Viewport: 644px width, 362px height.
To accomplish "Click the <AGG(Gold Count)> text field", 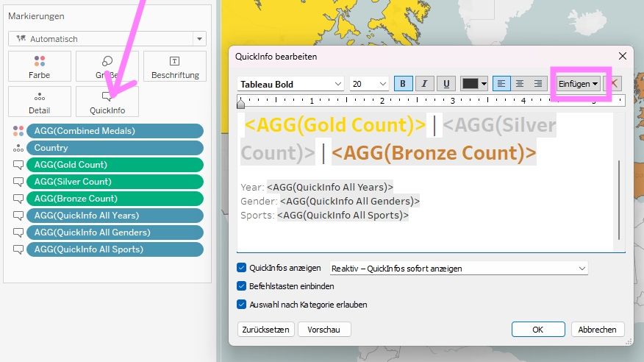I will [x=335, y=125].
